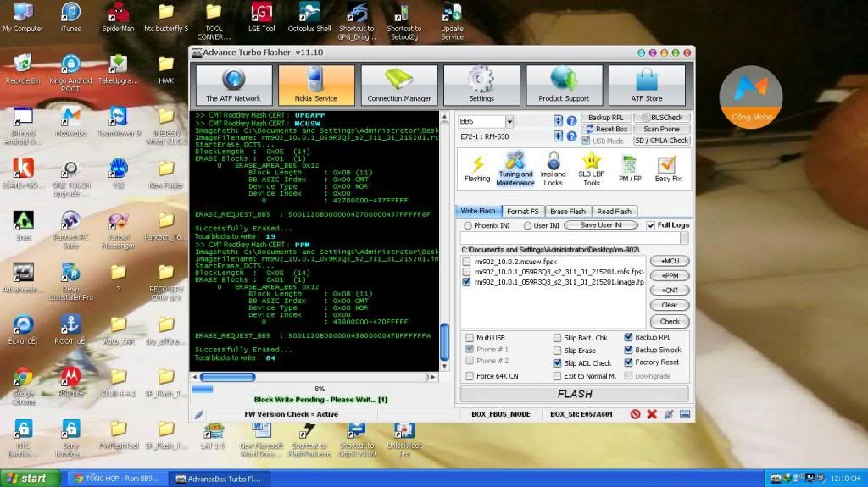
Task: Select the Flashing lightning icon
Action: pos(477,169)
